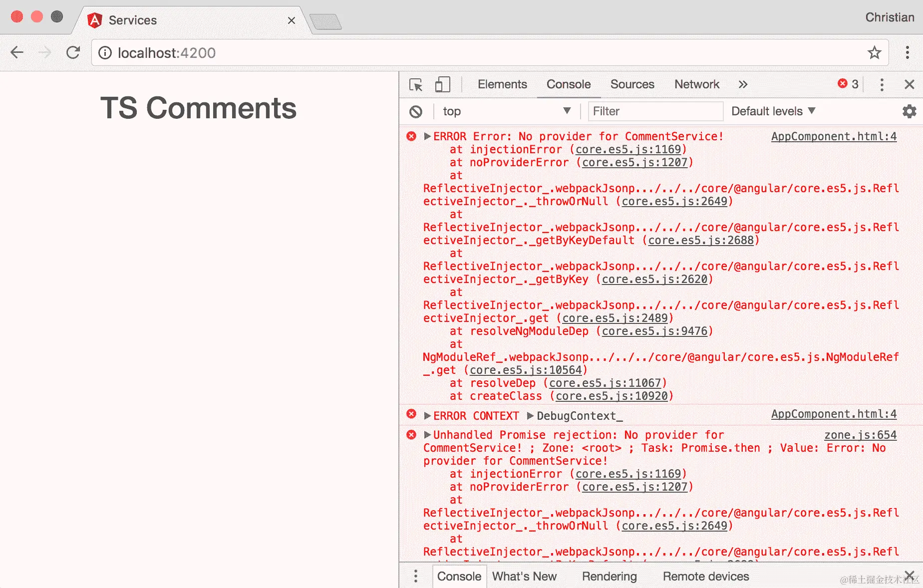Switch to the Elements tab
The height and width of the screenshot is (588, 923).
coord(502,84)
